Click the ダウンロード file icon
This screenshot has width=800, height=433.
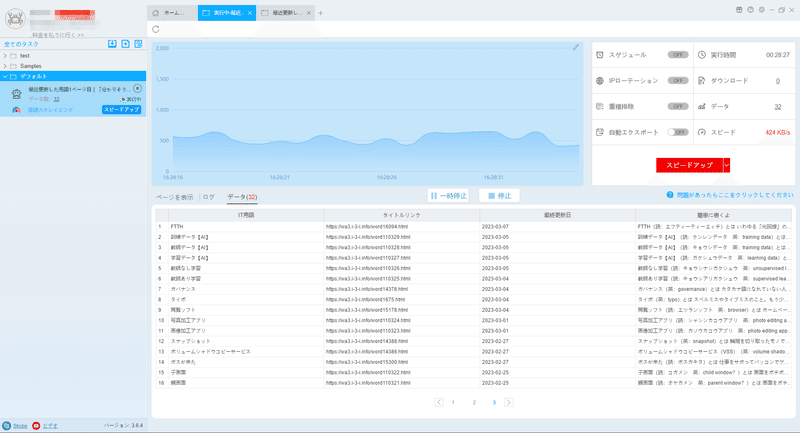coord(702,81)
